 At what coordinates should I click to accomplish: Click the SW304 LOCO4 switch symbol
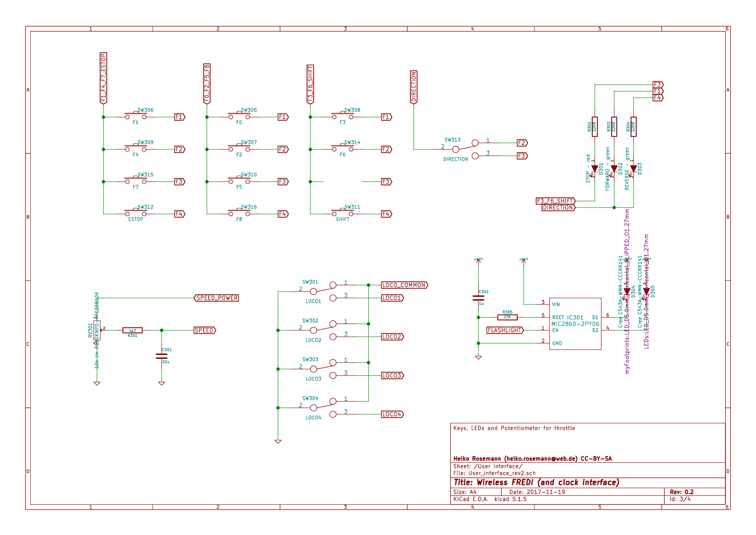click(323, 407)
